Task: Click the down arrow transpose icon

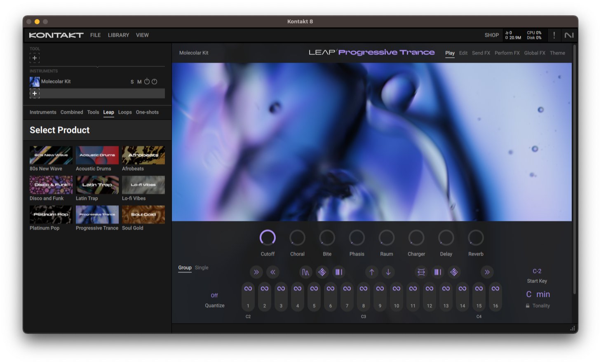Action: 388,272
